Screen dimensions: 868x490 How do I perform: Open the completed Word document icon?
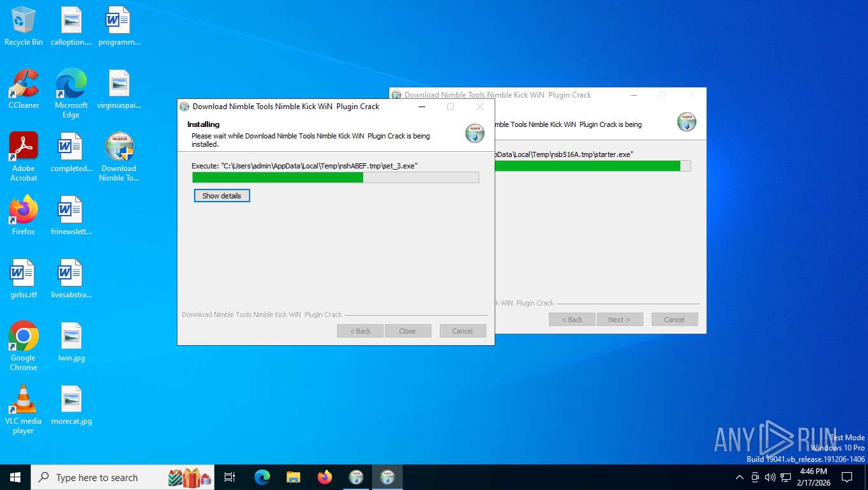point(71,152)
